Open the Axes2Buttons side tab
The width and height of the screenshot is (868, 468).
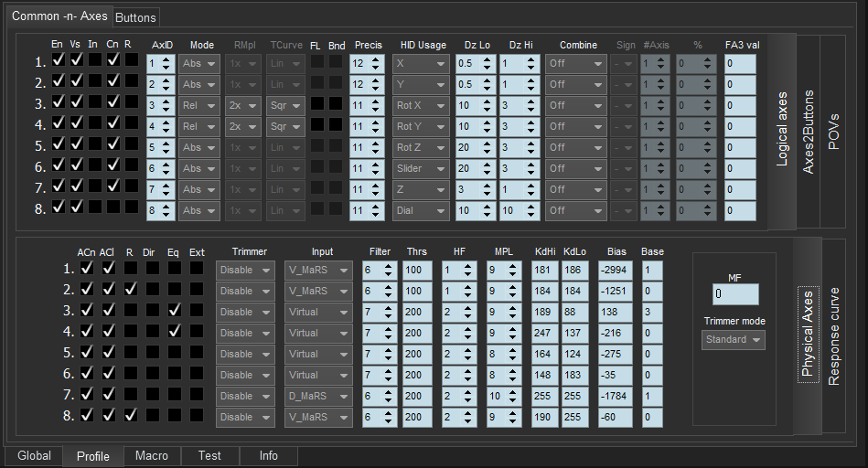[808, 132]
